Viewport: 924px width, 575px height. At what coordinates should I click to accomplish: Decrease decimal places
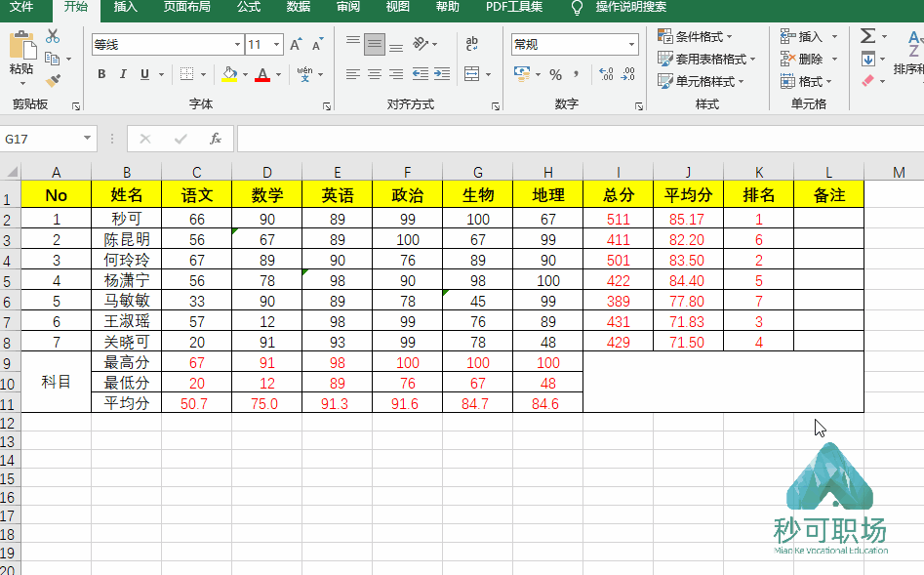(628, 74)
